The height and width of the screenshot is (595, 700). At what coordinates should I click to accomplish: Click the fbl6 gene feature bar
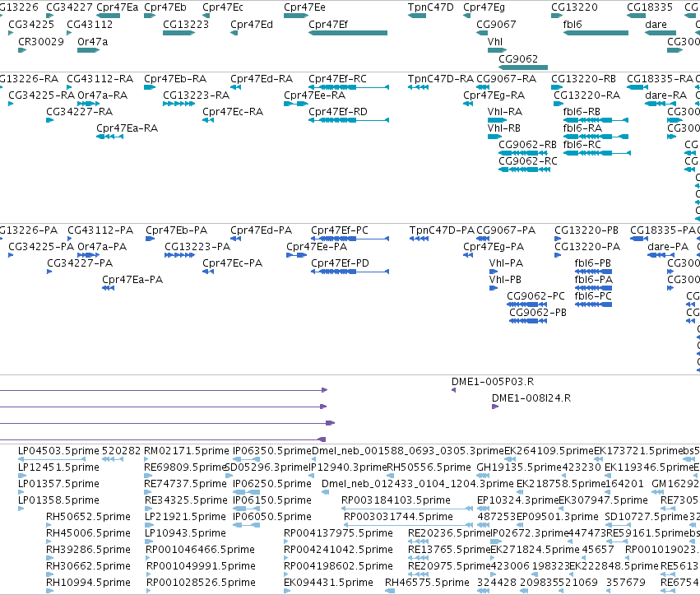(x=596, y=33)
